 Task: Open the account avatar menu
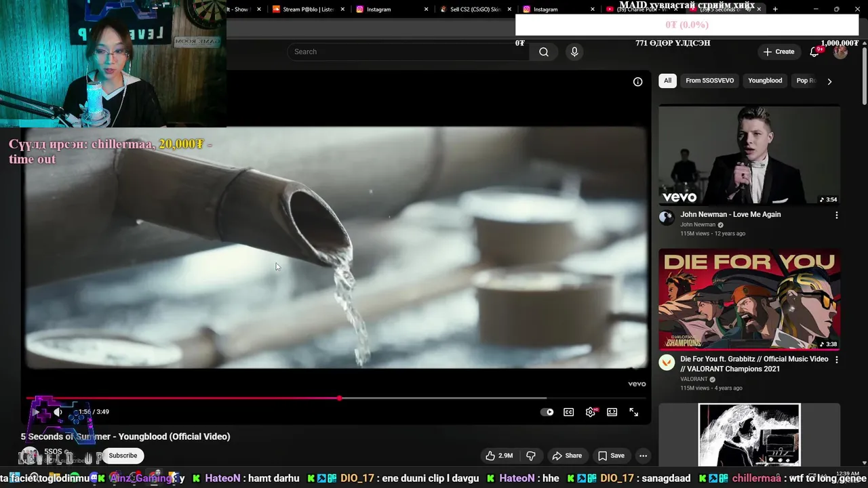click(x=841, y=52)
